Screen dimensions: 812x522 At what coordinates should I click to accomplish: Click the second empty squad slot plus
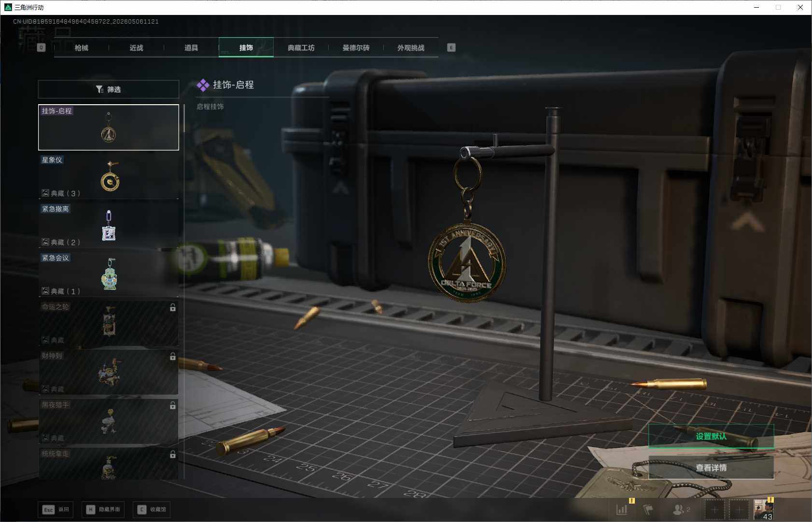[x=739, y=509]
